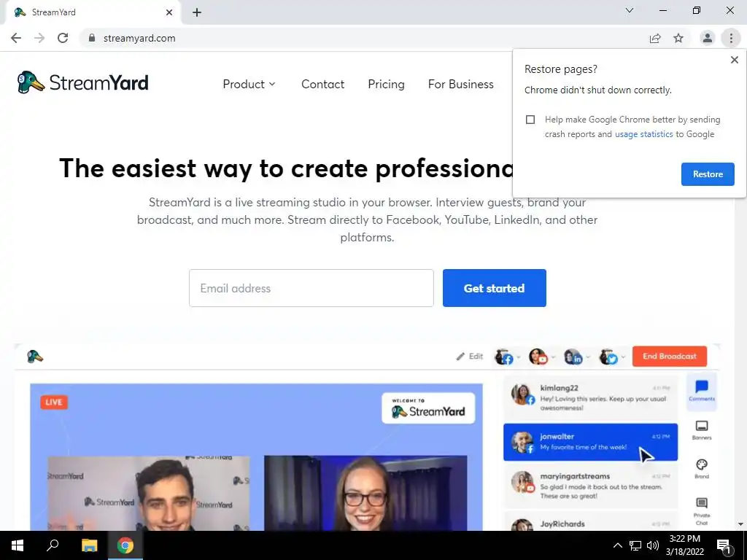Select the Twitter destination avatar
Viewport: 747px width, 560px height.
[x=608, y=356]
